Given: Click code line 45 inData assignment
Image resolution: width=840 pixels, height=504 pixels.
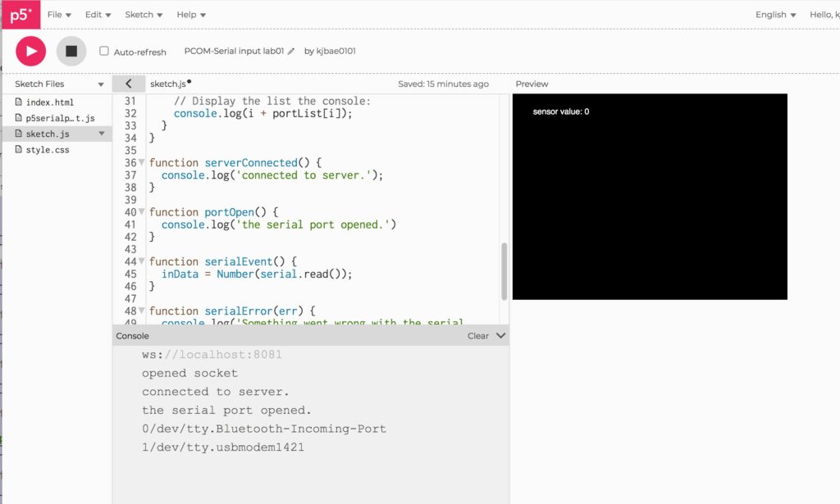Looking at the screenshot, I should tap(257, 274).
